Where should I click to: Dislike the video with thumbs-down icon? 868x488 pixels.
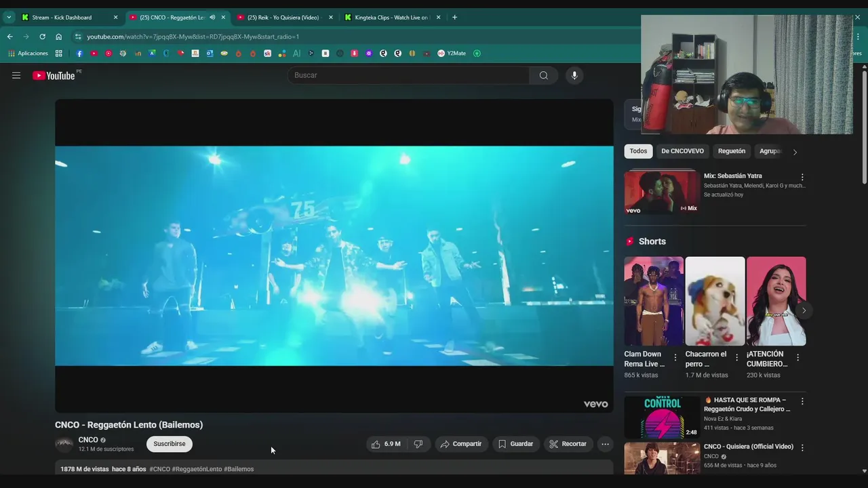pyautogui.click(x=418, y=444)
